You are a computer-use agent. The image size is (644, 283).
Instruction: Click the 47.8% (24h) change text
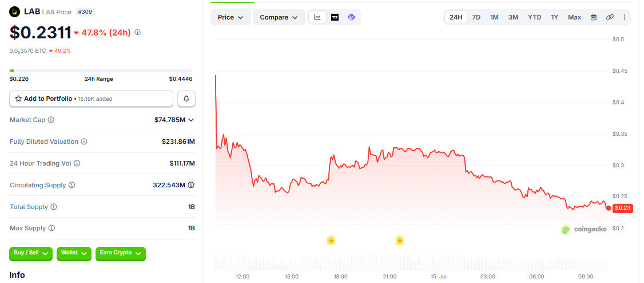[x=106, y=33]
